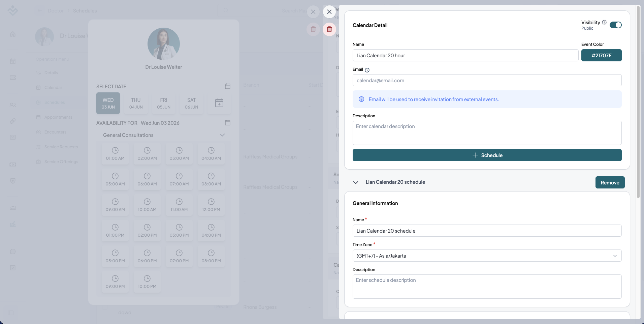The width and height of the screenshot is (644, 324).
Task: Click the red delete trash icon
Action: tap(329, 29)
